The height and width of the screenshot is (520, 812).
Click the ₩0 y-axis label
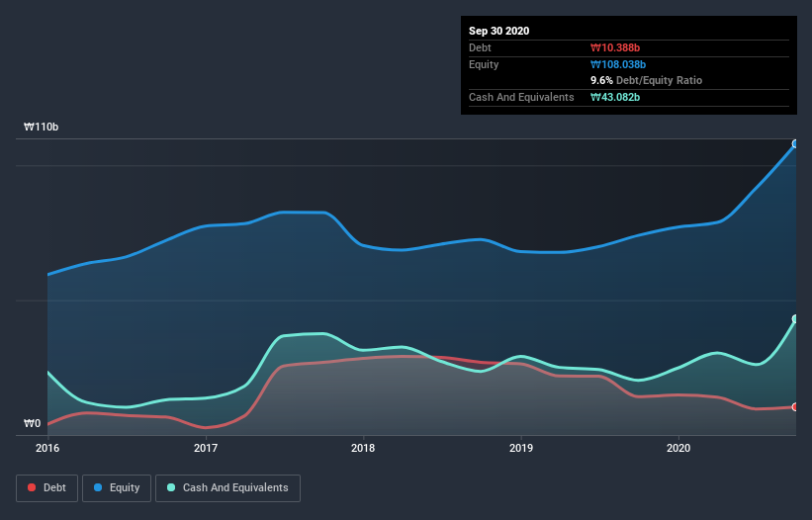32,423
